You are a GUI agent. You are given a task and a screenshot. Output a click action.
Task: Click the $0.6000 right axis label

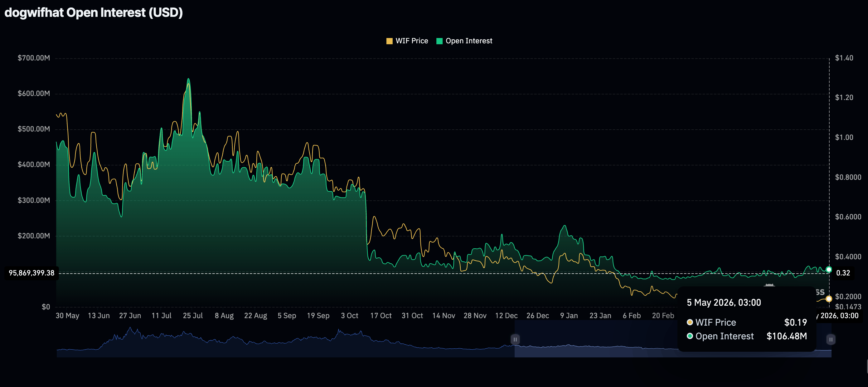coord(848,217)
